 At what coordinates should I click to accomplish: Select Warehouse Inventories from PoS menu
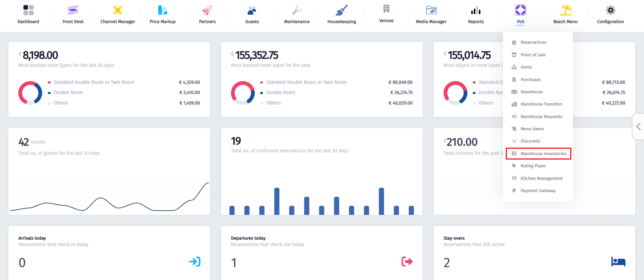pos(543,154)
